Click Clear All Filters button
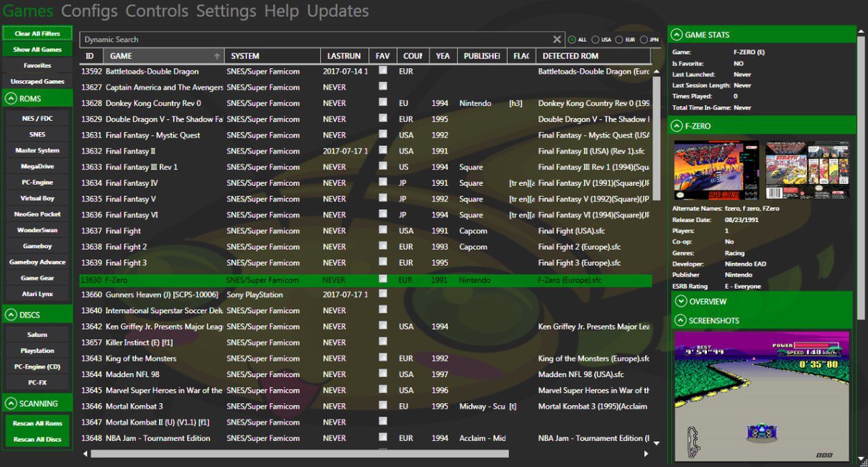The height and width of the screenshot is (467, 868). [x=37, y=34]
